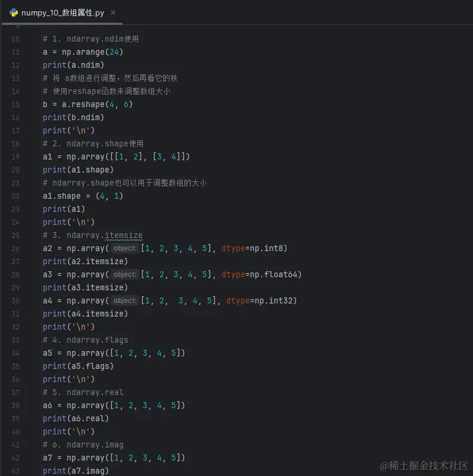The image size is (473, 476).
Task: Click the dtype=np.float64 argument
Action: 261,275
